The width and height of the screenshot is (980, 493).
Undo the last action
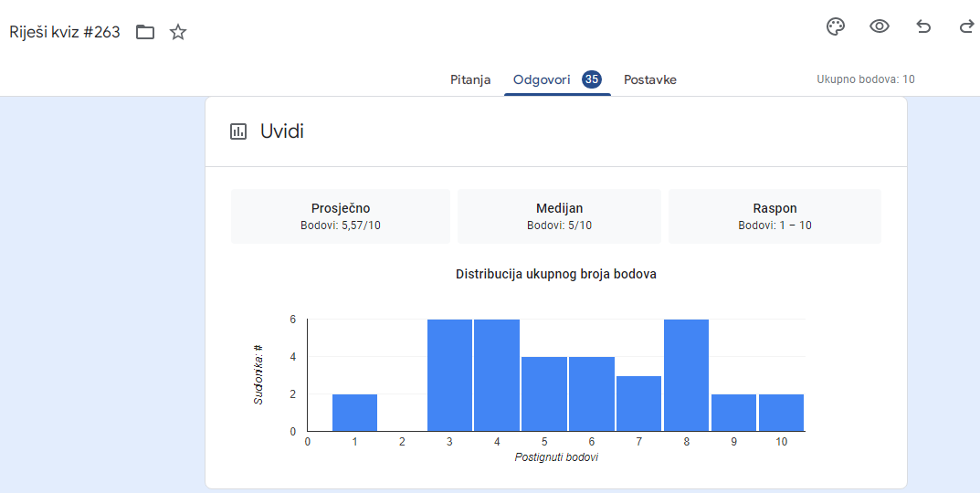coord(923,26)
